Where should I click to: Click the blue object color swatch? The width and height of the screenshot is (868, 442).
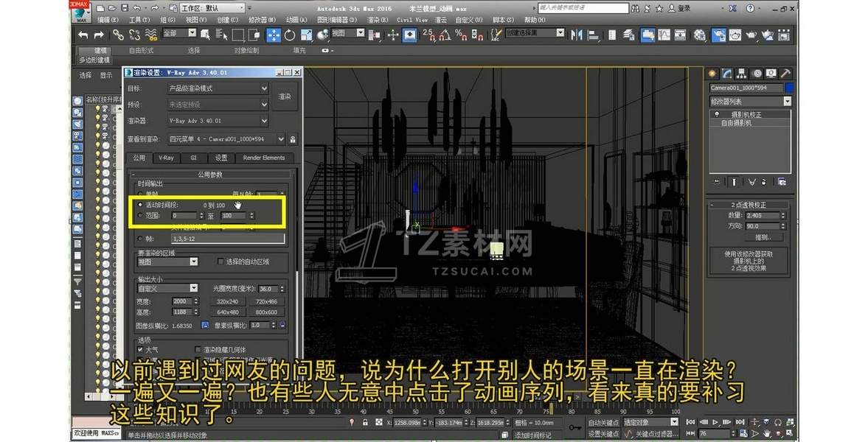[789, 88]
